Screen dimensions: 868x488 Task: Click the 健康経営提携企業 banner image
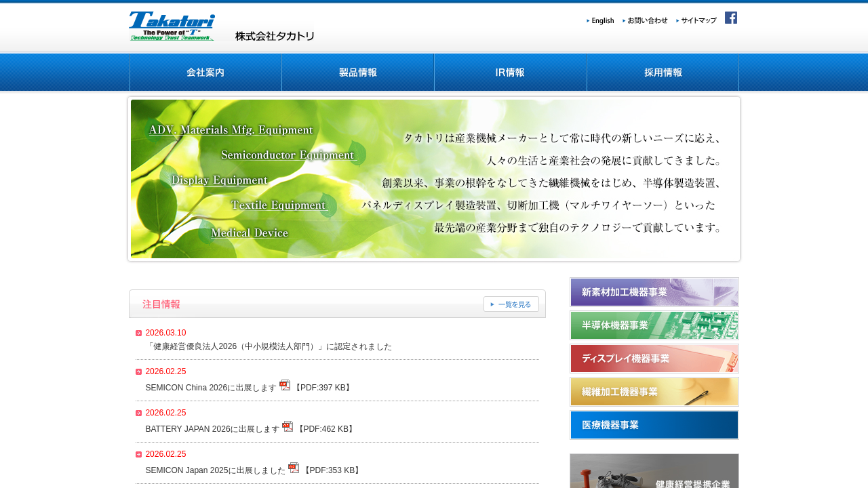654,472
